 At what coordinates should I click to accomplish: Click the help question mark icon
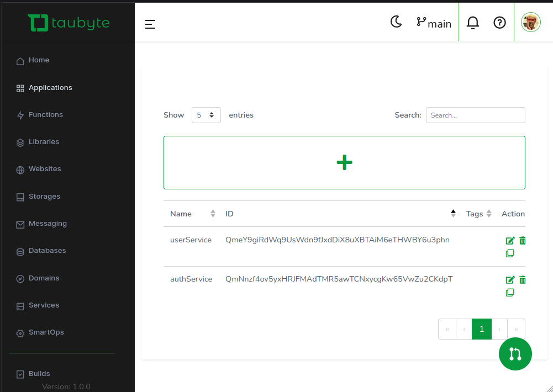[500, 23]
